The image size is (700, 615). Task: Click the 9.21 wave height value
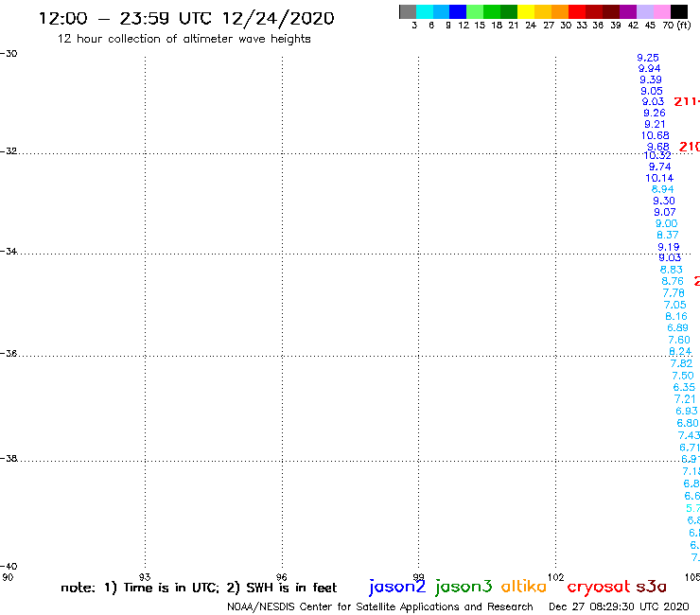[655, 125]
